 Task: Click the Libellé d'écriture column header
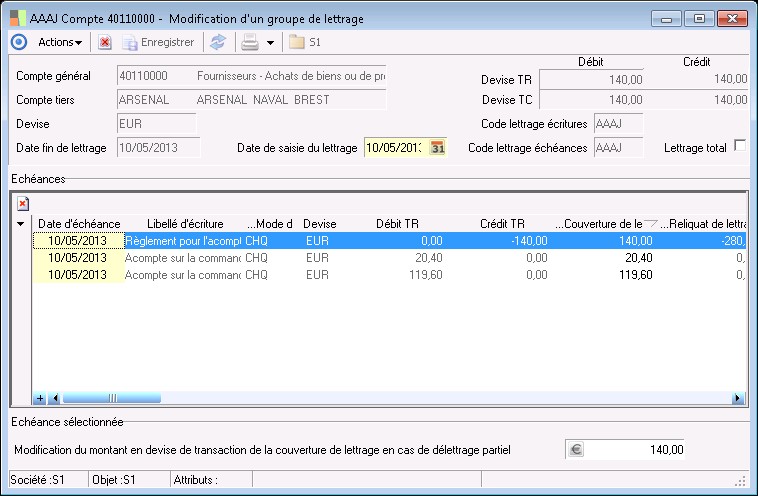click(185, 224)
